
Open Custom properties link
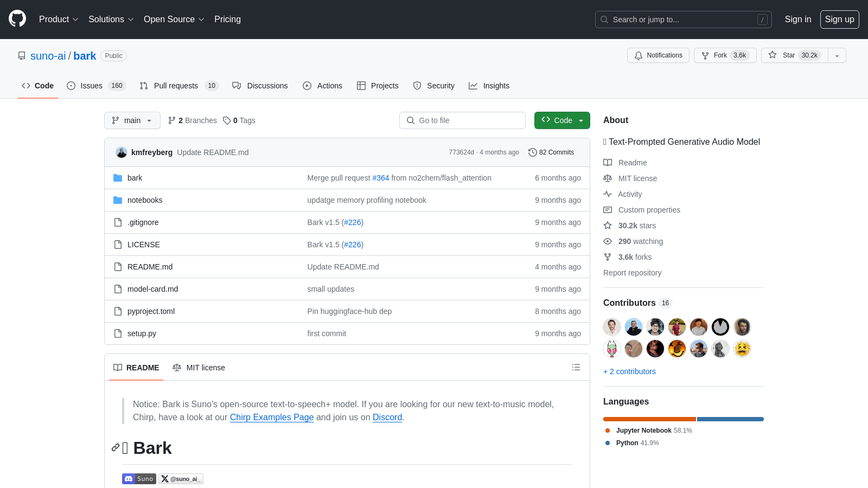(642, 210)
